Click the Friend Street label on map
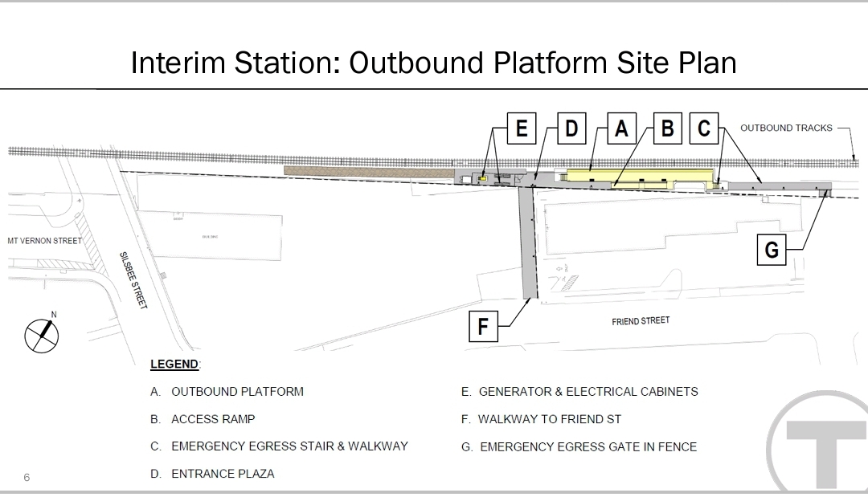Image resolution: width=868 pixels, height=497 pixels. point(641,321)
